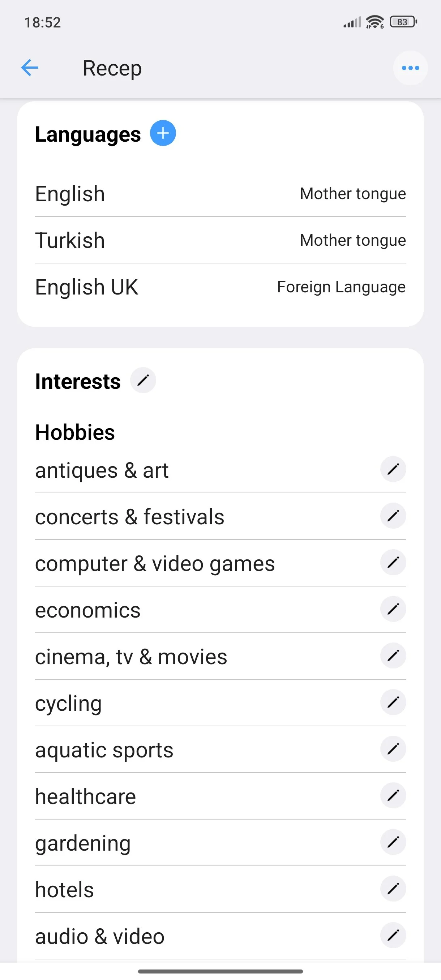Screen dimensions: 441x980
Task: Add a new language with plus icon
Action: click(x=163, y=133)
